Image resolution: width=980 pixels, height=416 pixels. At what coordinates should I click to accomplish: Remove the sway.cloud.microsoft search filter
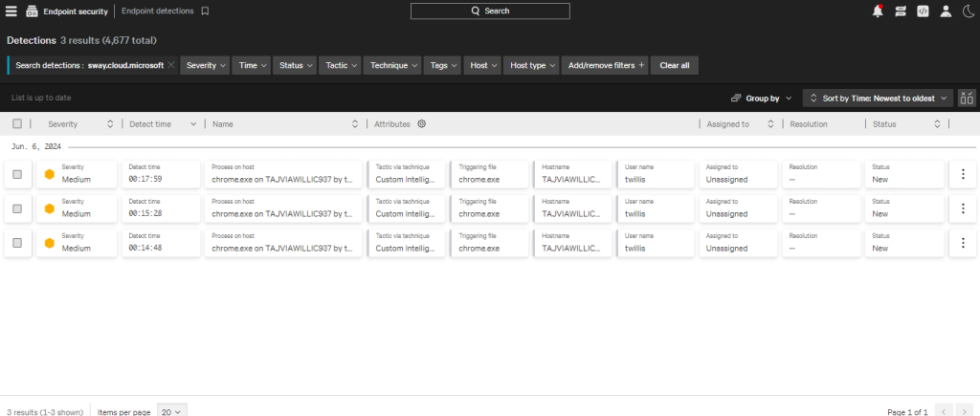click(x=171, y=65)
